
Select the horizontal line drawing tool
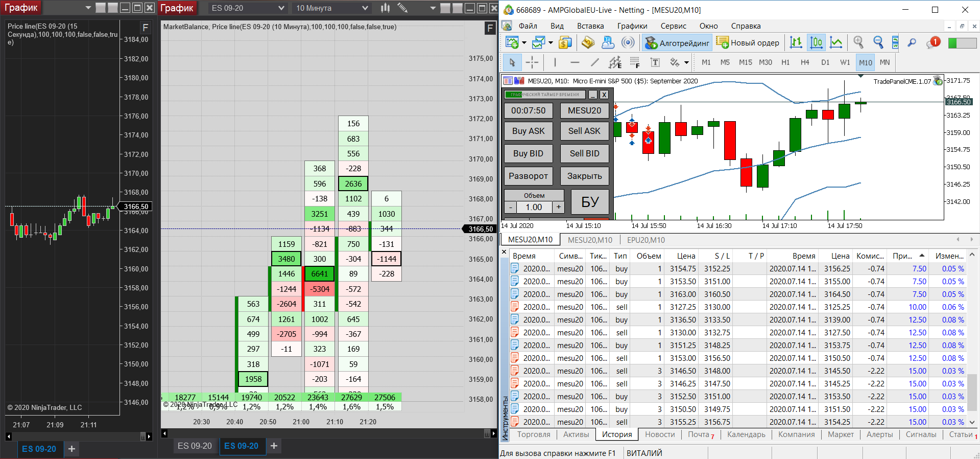coord(575,62)
